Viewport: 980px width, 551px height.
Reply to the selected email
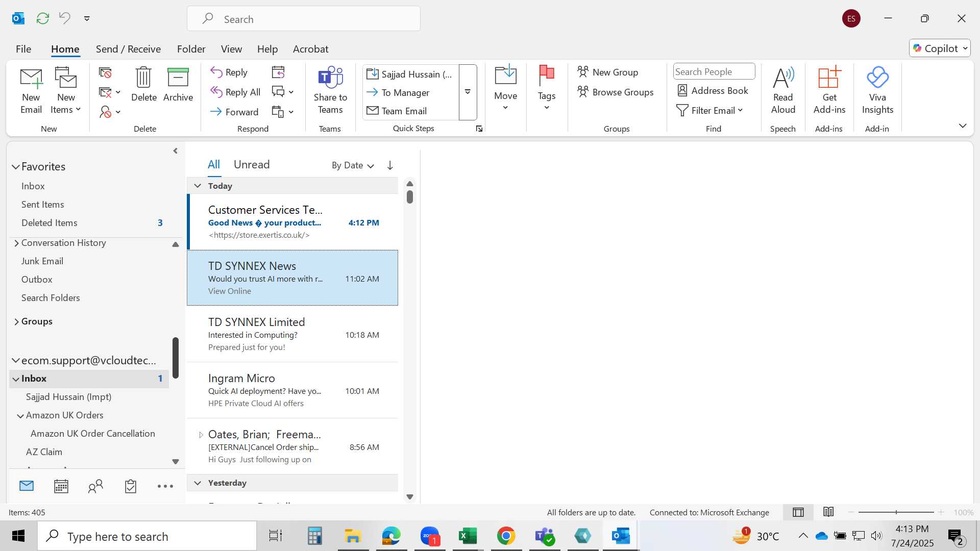[x=229, y=72]
